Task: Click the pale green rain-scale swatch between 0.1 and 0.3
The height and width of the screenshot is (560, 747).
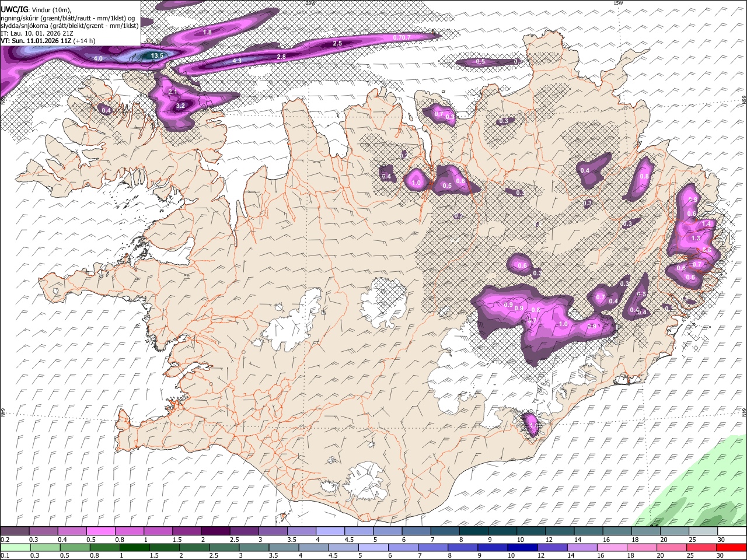Action: click(16, 547)
